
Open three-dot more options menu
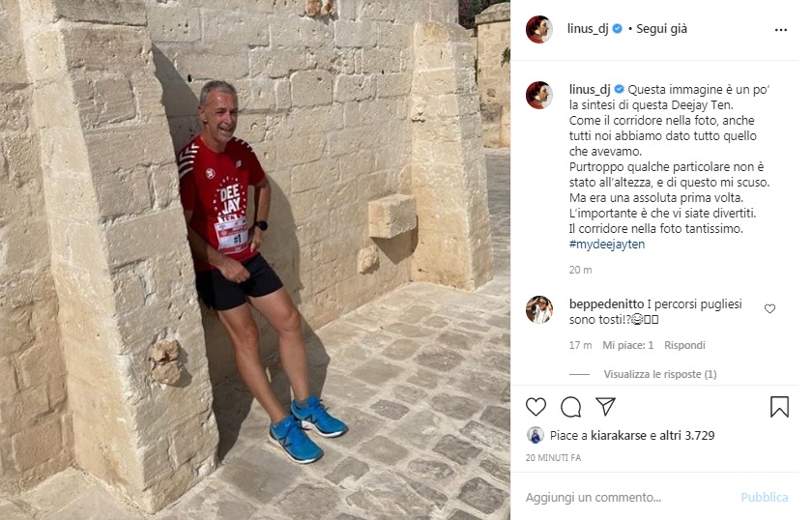(x=781, y=30)
